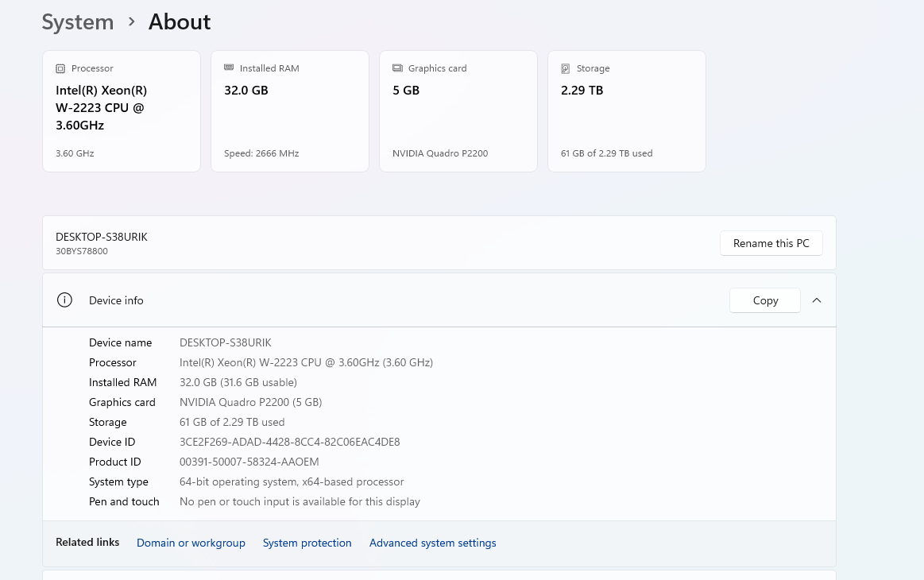Click the 'Related links' label

[x=87, y=543]
